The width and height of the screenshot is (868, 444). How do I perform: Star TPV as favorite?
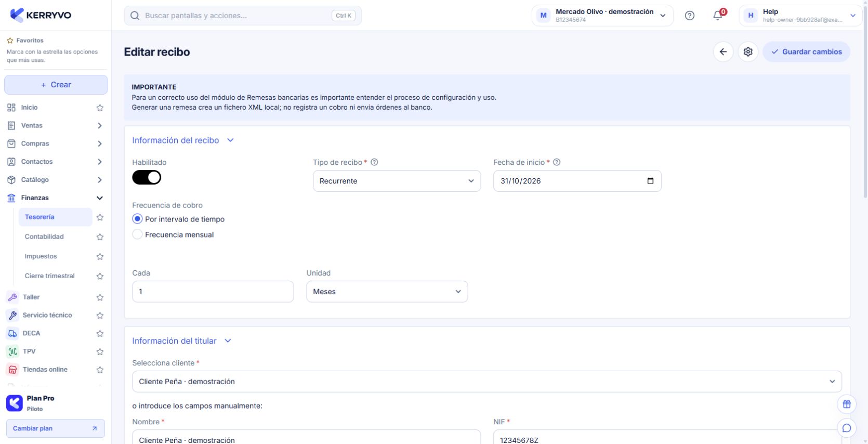click(x=100, y=352)
